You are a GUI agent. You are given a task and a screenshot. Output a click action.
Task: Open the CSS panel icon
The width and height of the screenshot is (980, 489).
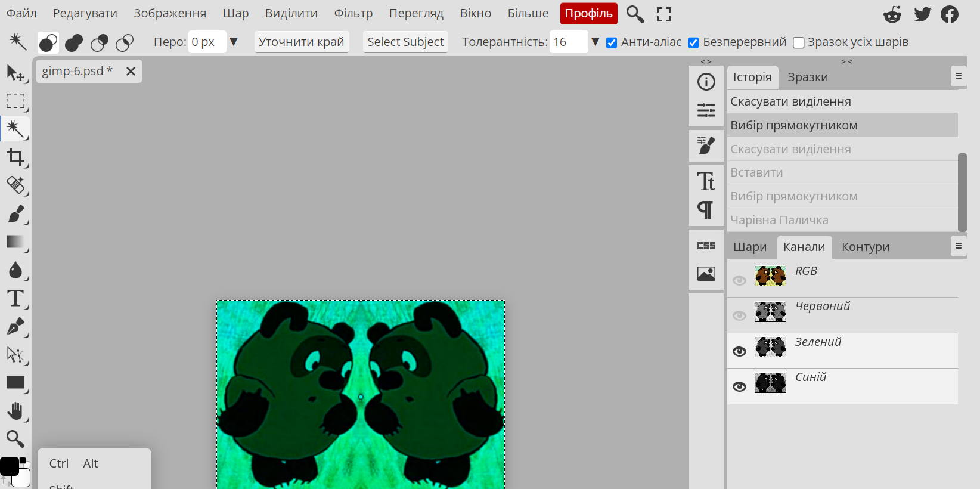pos(706,246)
